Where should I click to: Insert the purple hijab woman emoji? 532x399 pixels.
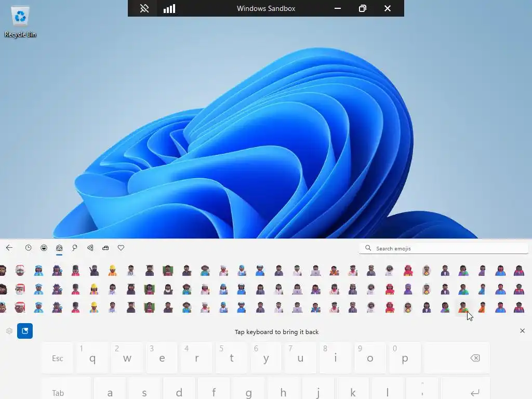click(x=408, y=289)
